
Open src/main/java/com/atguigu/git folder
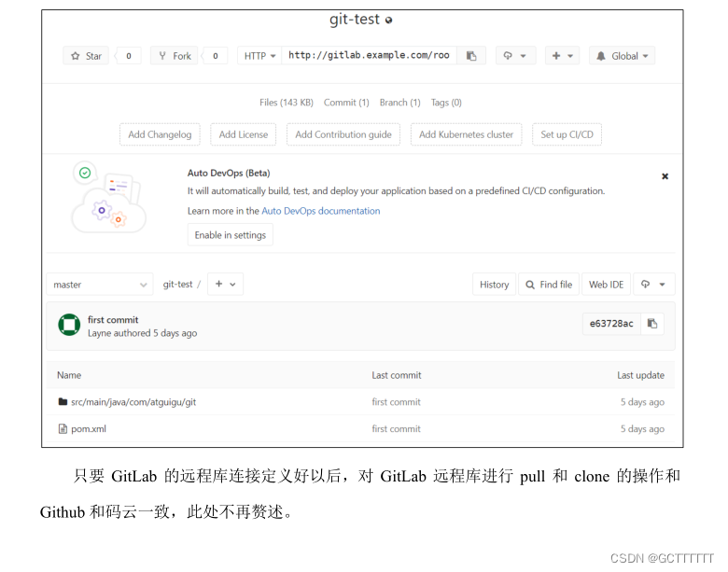(133, 402)
